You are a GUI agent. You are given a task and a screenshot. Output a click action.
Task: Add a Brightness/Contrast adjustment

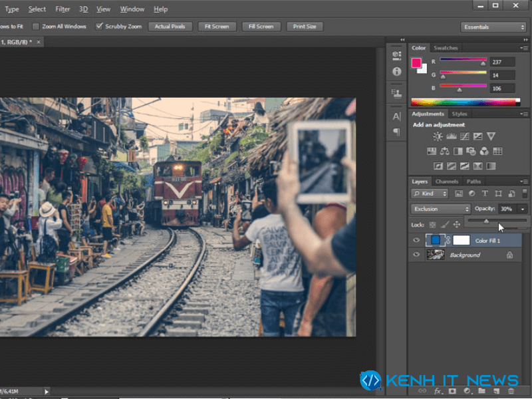coord(438,136)
